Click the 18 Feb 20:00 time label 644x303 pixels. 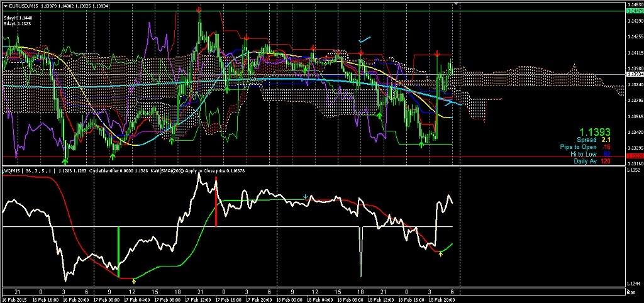click(x=441, y=300)
